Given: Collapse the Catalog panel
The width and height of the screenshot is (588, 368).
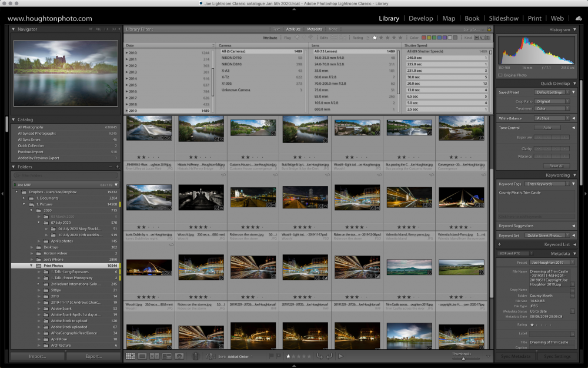Looking at the screenshot, I should click(x=14, y=120).
